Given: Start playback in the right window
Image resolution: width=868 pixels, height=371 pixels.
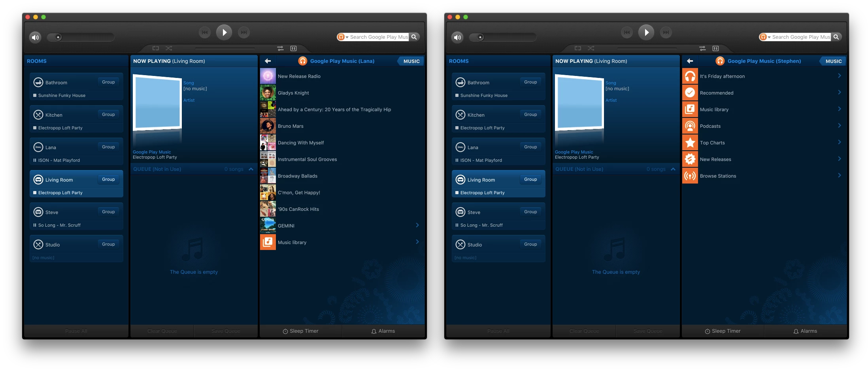Looking at the screenshot, I should (x=646, y=32).
